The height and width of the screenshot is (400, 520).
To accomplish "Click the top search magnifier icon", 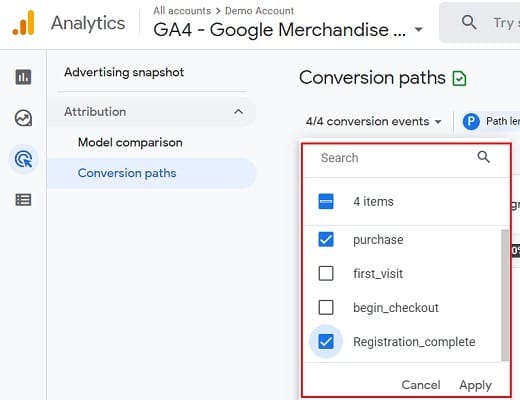I will (x=469, y=22).
